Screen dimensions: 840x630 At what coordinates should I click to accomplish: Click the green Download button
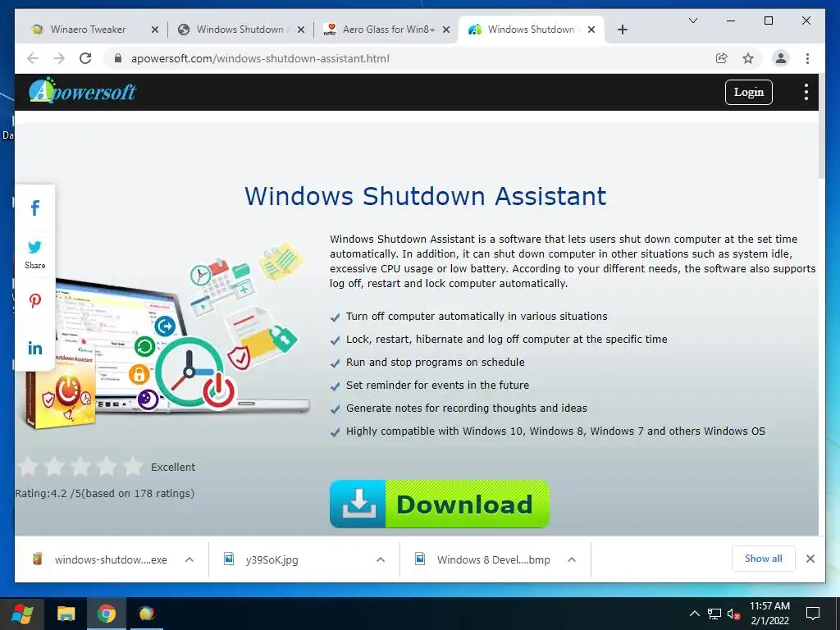(440, 504)
